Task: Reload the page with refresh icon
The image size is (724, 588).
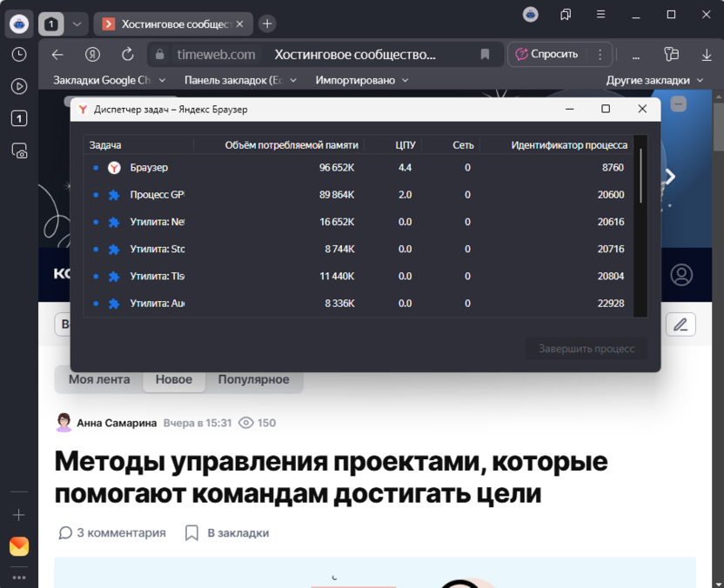Action: pos(127,55)
